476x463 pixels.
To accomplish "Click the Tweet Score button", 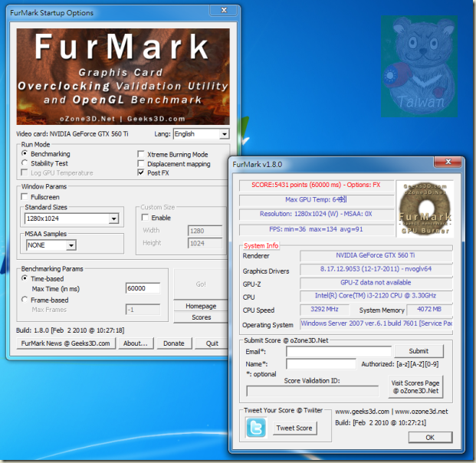I will click(294, 428).
